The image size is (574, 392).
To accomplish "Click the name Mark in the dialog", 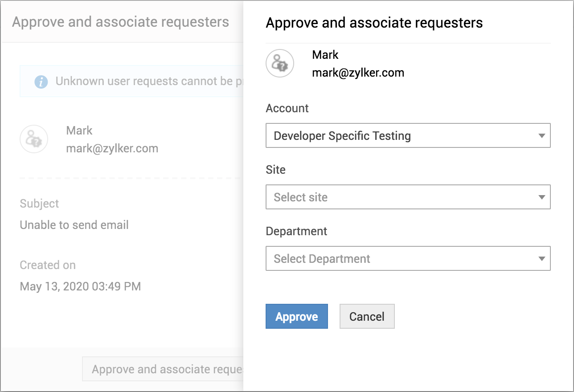I will 325,55.
